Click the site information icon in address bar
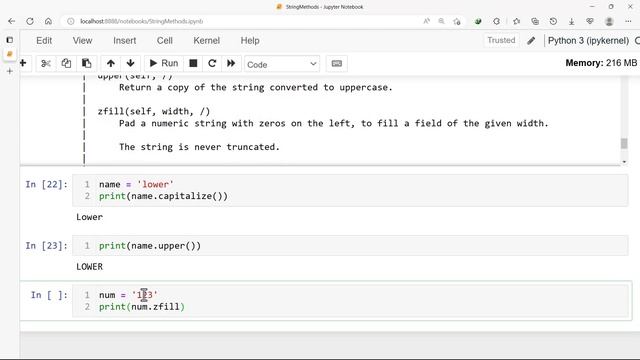Image resolution: width=640 pixels, height=360 pixels. tap(71, 21)
